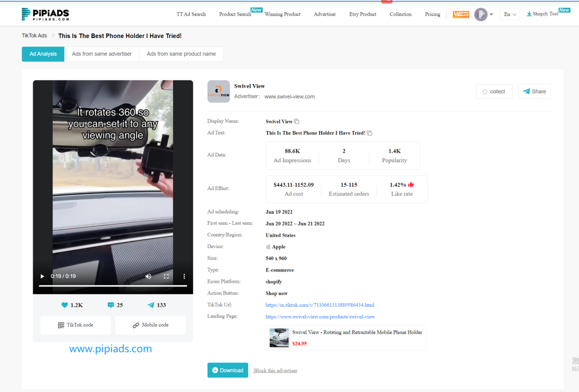Copy the Display Name Swivel View
Image resolution: width=579 pixels, height=392 pixels.
pyautogui.click(x=296, y=122)
